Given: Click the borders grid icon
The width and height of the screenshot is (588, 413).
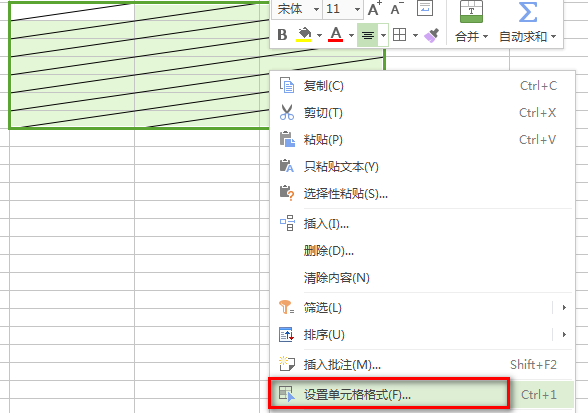Looking at the screenshot, I should pos(399,35).
